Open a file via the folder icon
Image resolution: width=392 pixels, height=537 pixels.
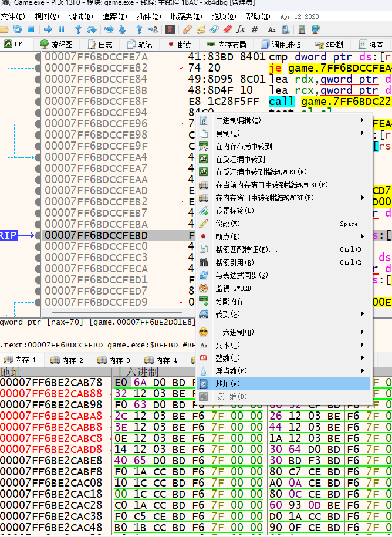click(x=4, y=29)
